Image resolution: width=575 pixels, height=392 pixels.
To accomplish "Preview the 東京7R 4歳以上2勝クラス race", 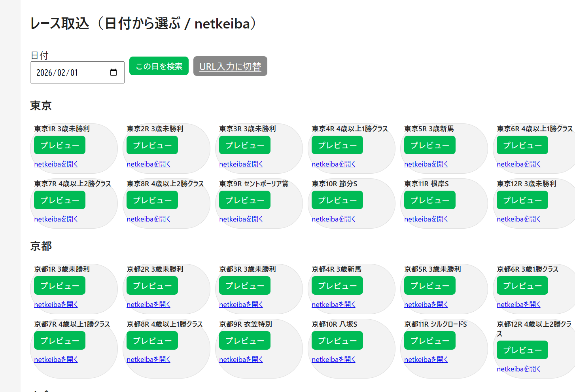I will click(60, 200).
